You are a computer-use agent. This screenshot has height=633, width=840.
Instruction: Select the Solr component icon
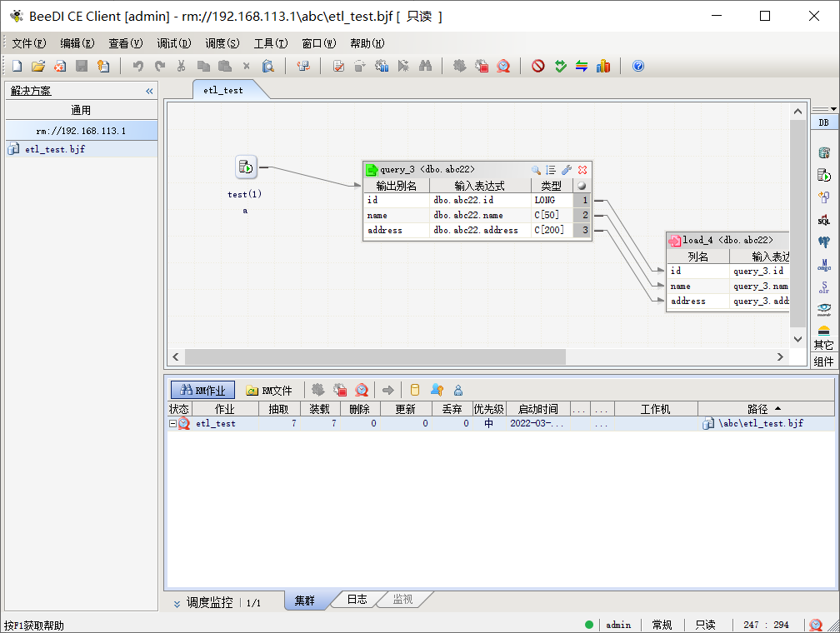click(824, 287)
